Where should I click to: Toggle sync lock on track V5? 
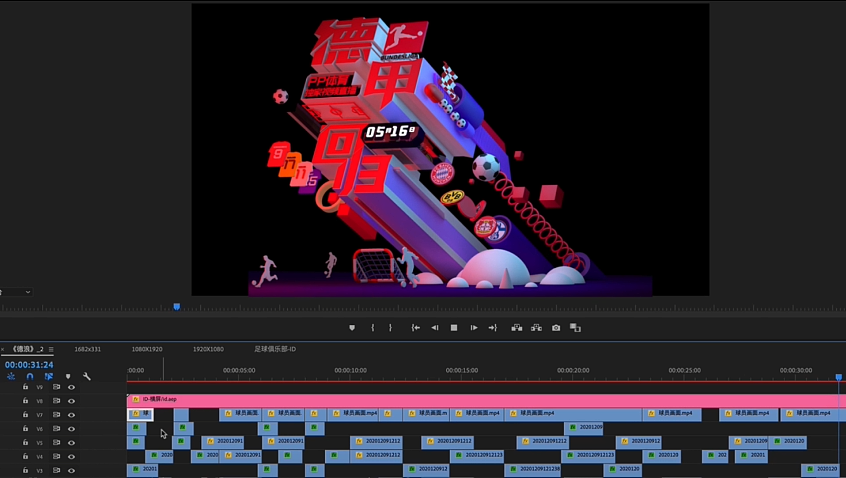56,442
